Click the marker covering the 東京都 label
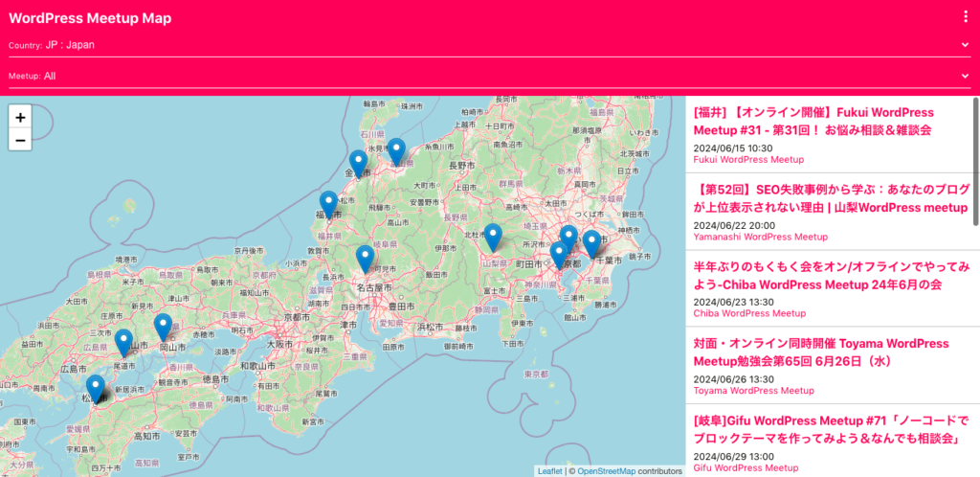Image resolution: width=980 pixels, height=477 pixels. 559,255
